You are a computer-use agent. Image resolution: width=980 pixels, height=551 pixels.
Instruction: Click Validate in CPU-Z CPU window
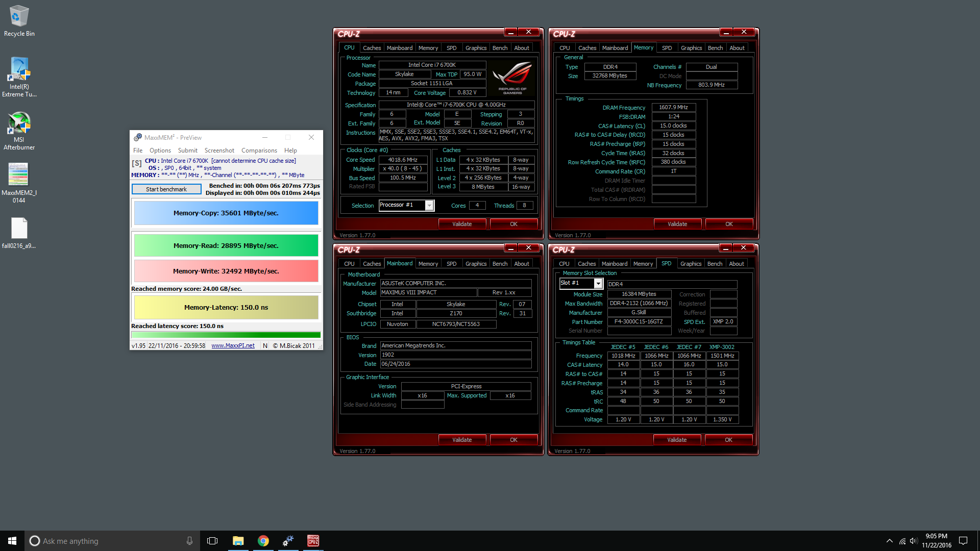[x=462, y=224]
